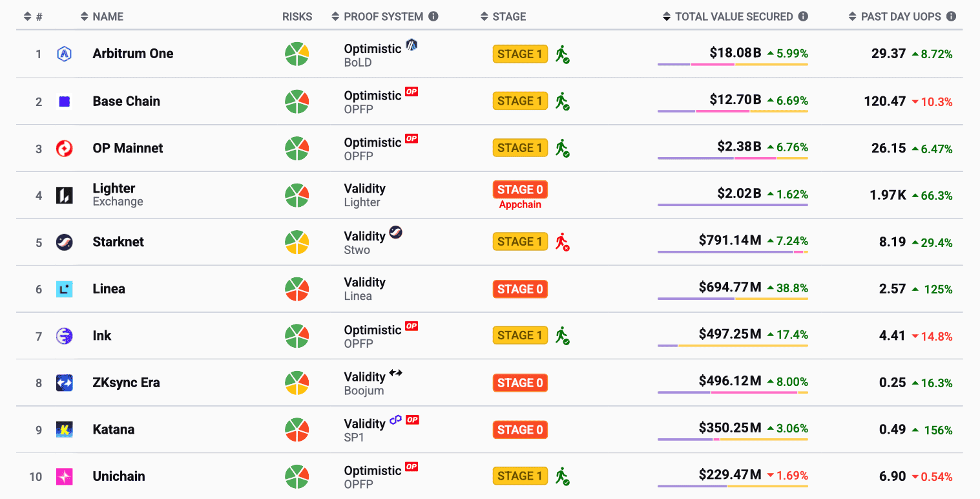980x499 pixels.
Task: Click Lighter's risk rosette icon
Action: [x=297, y=195]
